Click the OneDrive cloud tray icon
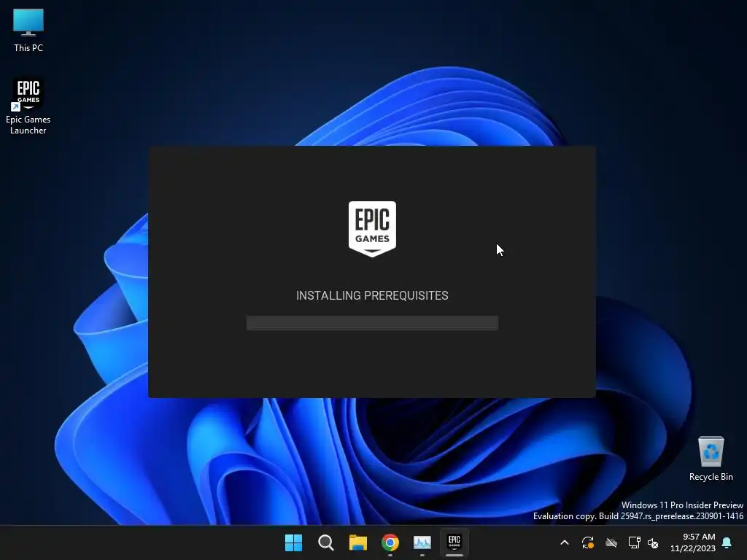747x560 pixels. point(611,542)
